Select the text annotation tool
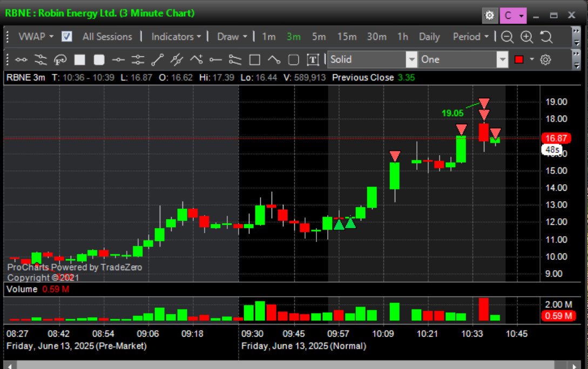Viewport: 588px width, 369px height. pyautogui.click(x=314, y=59)
